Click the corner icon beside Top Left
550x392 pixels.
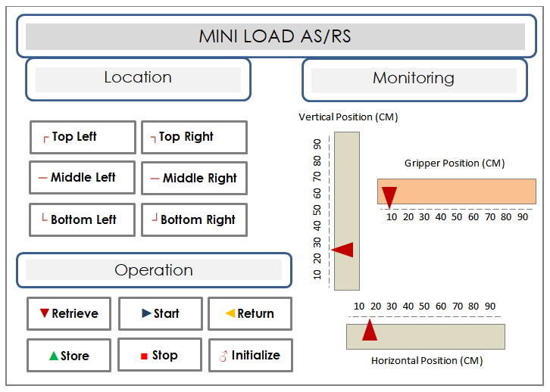tap(45, 139)
